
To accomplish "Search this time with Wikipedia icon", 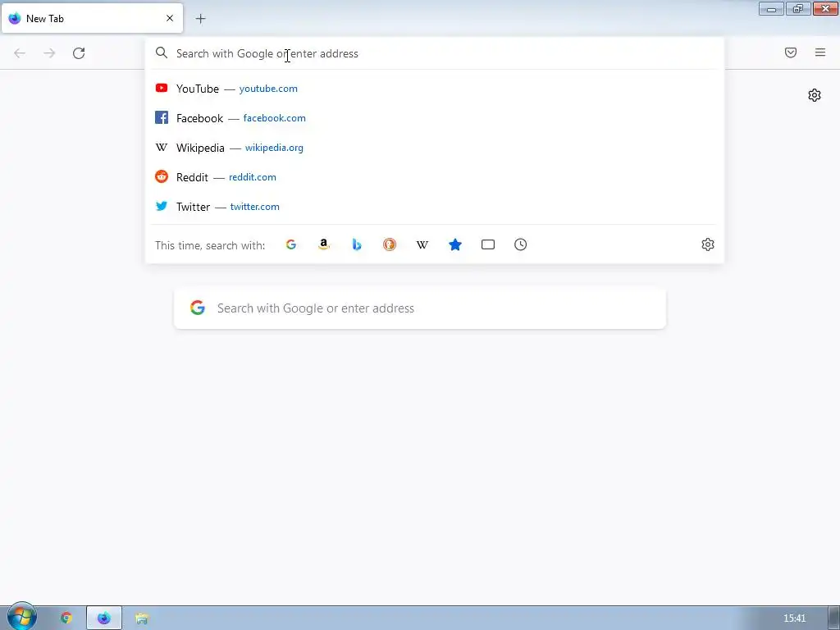I will [x=422, y=244].
